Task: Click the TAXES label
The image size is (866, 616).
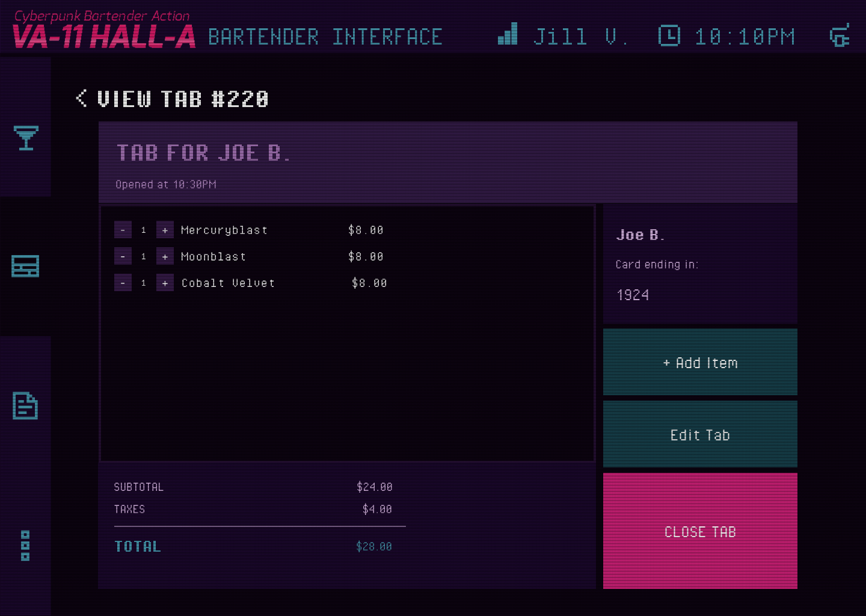Action: pyautogui.click(x=130, y=509)
